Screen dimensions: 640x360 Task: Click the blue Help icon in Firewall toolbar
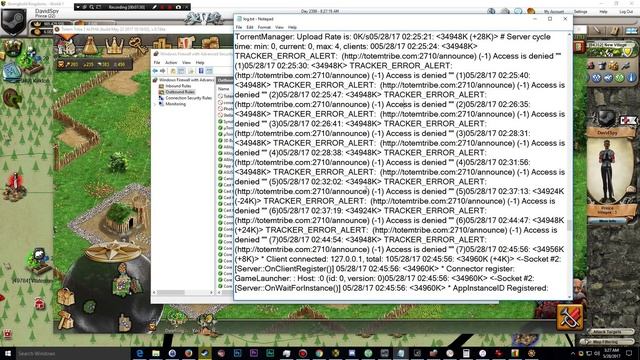(201, 71)
